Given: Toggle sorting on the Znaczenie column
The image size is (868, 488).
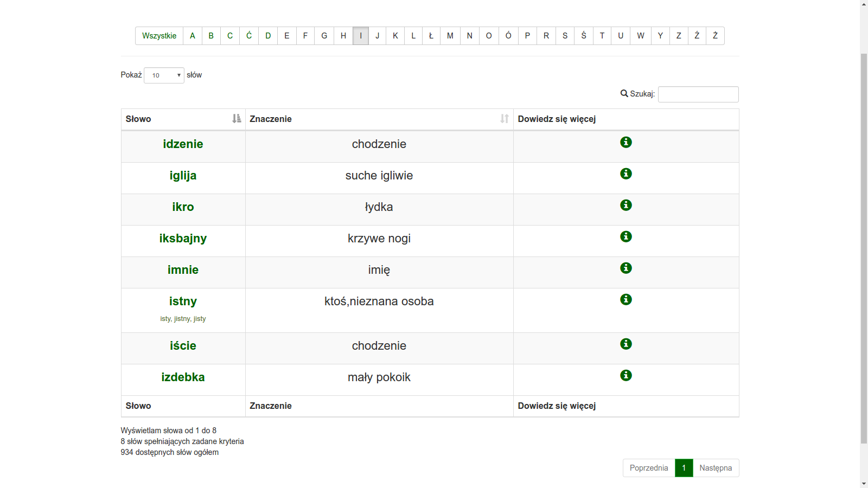Looking at the screenshot, I should coord(504,119).
